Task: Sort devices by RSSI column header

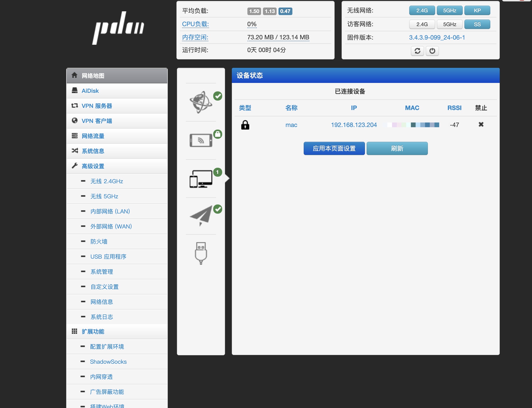Action: [454, 108]
